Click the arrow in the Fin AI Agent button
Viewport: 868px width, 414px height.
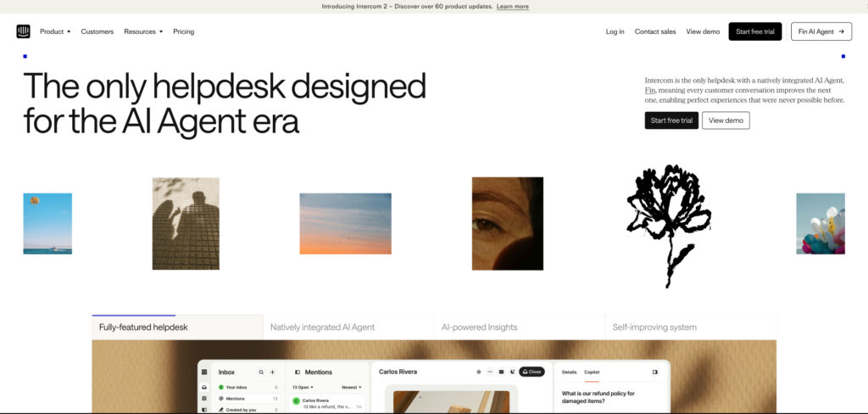(842, 31)
